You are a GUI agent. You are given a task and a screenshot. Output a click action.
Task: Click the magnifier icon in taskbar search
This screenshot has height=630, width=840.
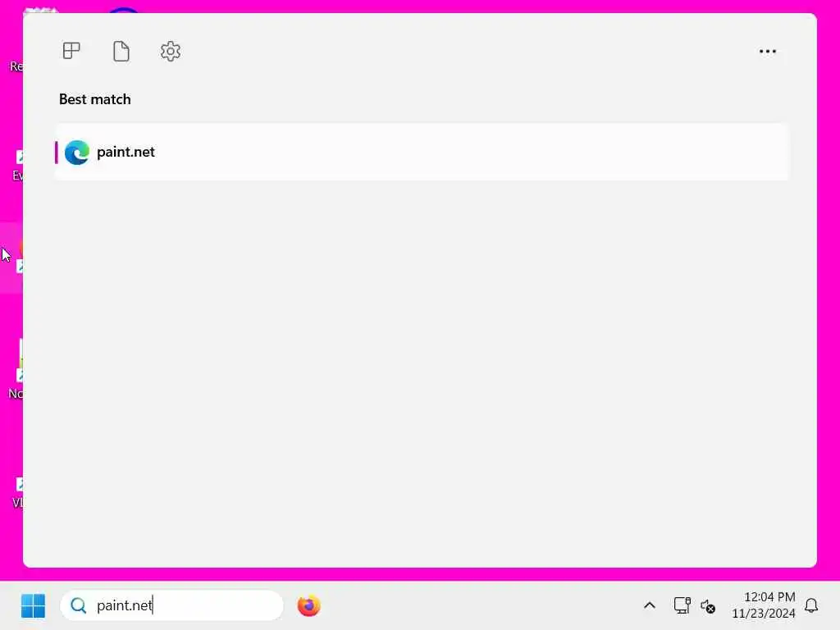[79, 605]
